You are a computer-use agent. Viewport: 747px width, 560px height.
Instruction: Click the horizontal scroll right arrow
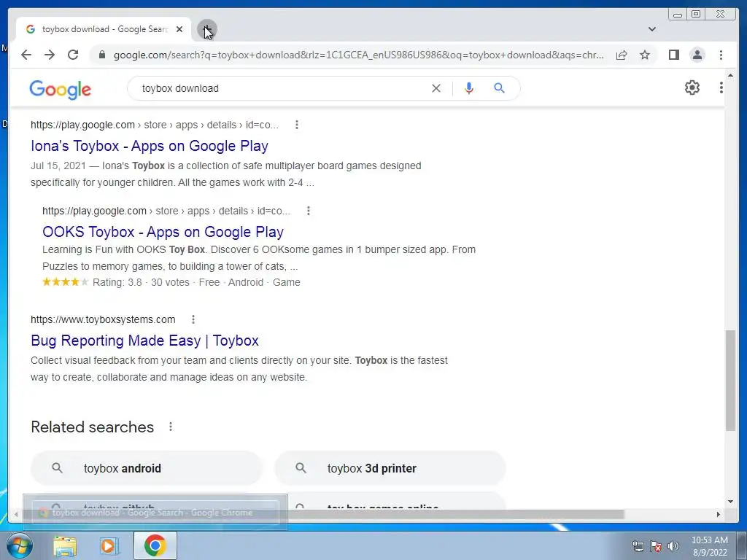pyautogui.click(x=719, y=514)
